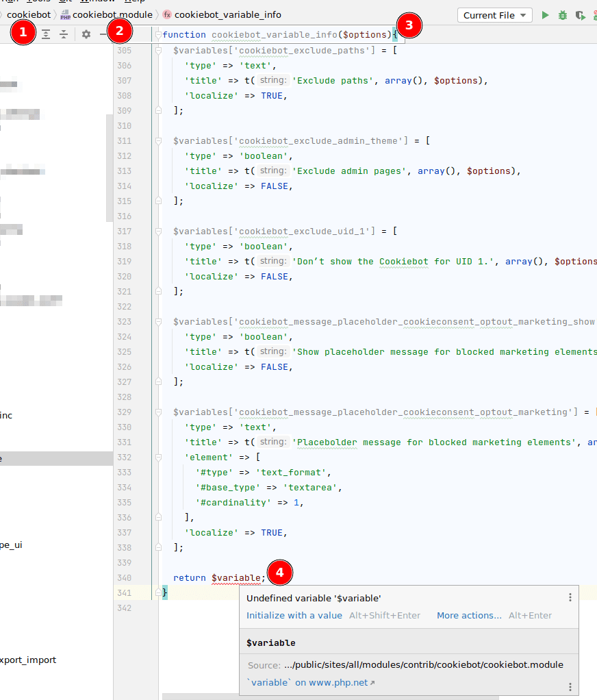Click the 'return' keyword on line 340

(190, 577)
